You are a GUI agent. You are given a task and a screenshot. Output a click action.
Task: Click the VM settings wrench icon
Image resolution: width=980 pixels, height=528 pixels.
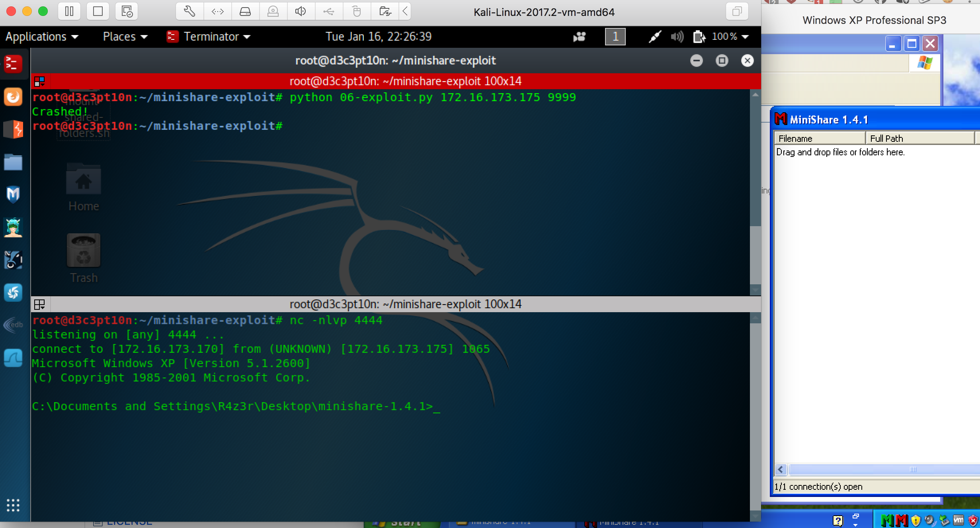[189, 12]
